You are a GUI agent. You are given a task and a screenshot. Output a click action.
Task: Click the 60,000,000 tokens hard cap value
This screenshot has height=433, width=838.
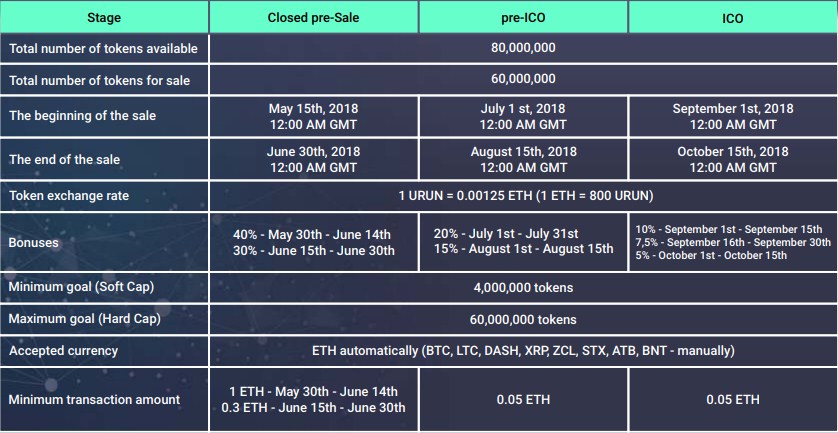pos(523,320)
